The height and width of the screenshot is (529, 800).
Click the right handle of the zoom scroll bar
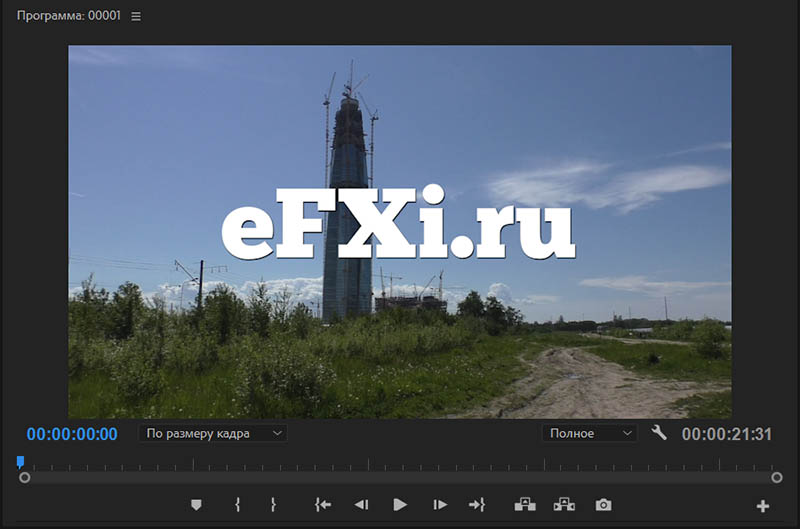coord(777,477)
